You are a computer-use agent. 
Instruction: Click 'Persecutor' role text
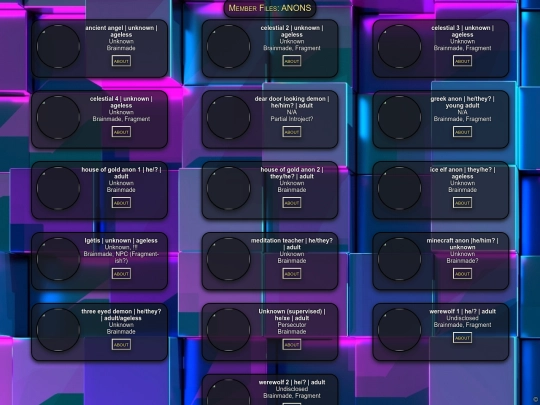coord(292,325)
